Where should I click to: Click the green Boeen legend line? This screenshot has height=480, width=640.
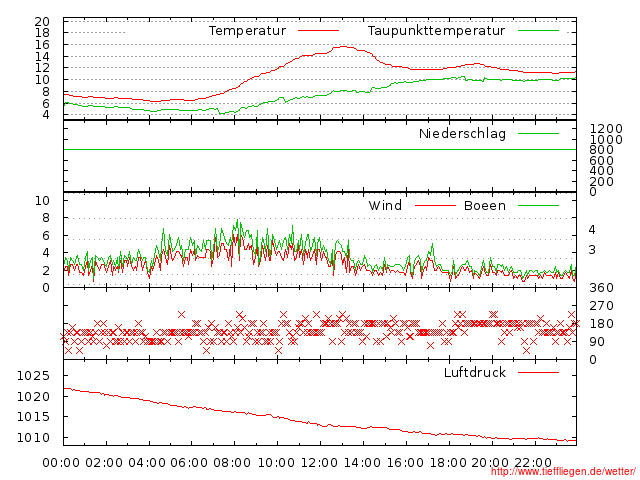(538, 206)
